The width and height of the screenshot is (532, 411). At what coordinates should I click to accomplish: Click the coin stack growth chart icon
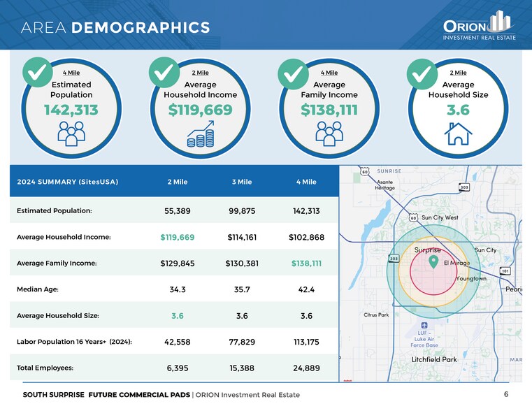200,134
